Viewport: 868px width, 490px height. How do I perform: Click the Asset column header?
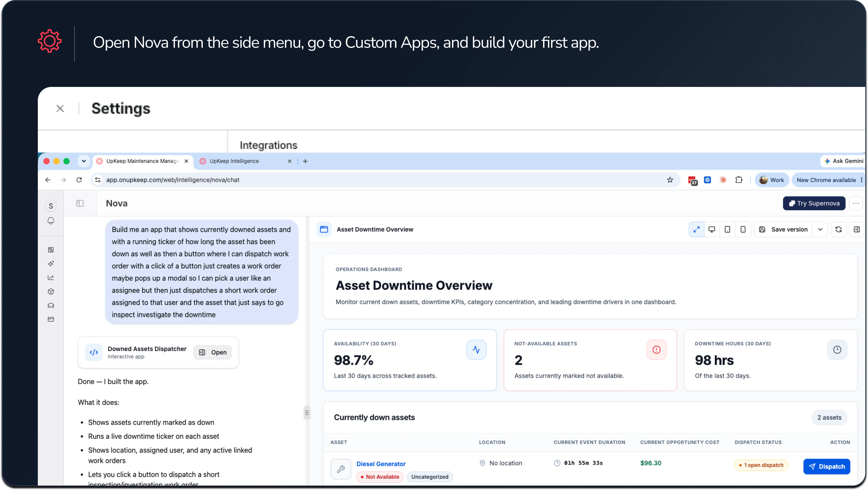pos(339,442)
